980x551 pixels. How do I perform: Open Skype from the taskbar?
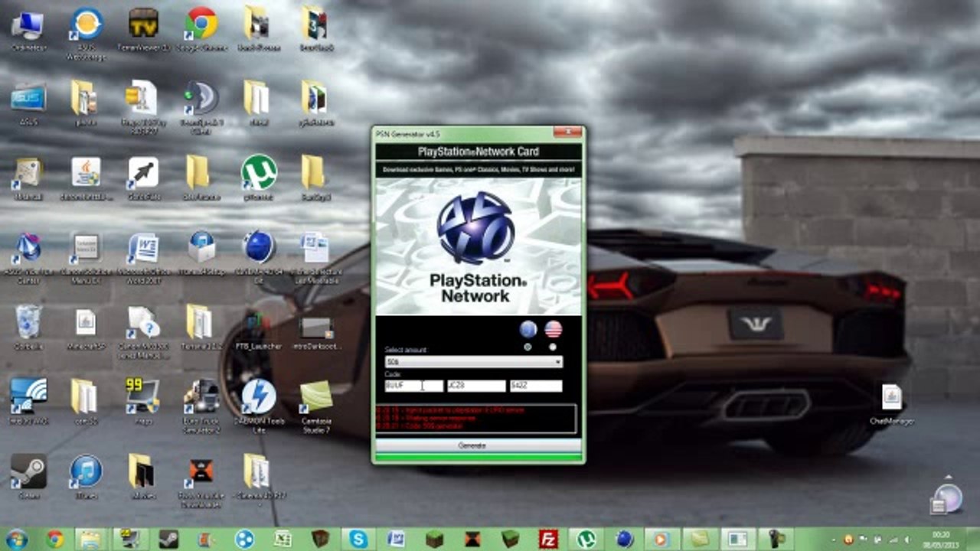point(358,539)
